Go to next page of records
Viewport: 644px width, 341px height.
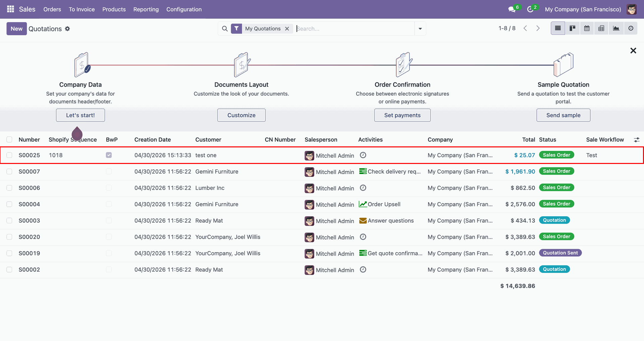(x=538, y=29)
